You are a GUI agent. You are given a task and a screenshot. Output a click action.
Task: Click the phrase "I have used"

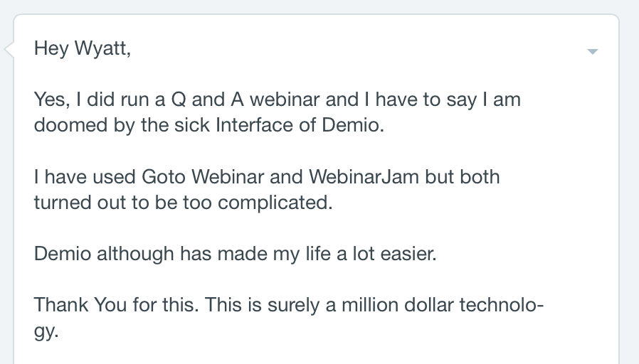[x=85, y=177]
